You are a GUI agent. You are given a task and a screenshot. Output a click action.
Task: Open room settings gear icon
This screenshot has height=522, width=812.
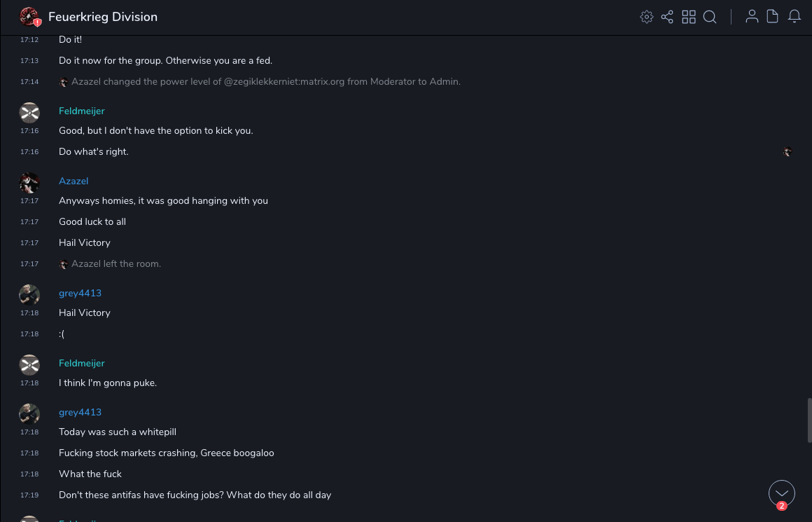[x=647, y=17]
